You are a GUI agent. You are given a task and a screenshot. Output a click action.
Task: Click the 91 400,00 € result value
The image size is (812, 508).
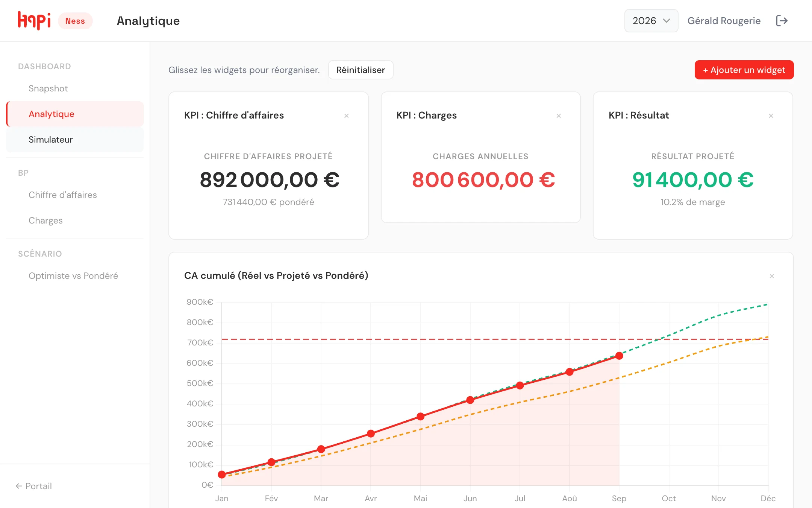tap(693, 179)
